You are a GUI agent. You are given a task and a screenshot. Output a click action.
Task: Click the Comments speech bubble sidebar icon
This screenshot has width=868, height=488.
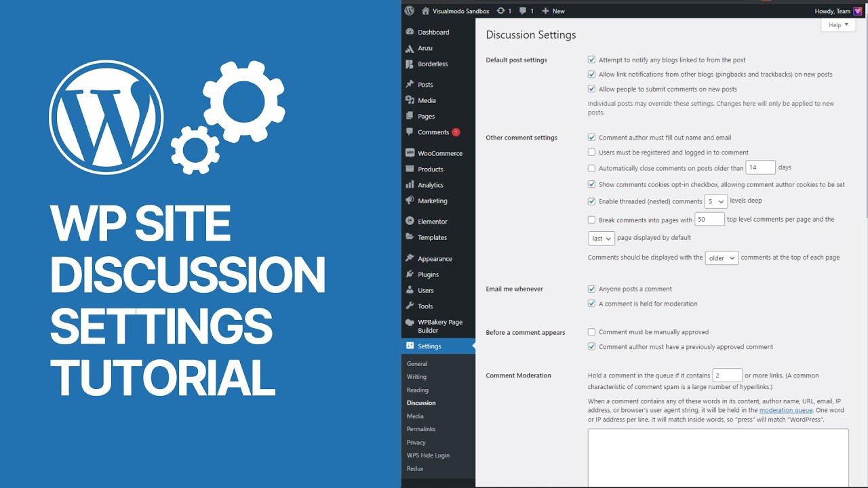(410, 132)
